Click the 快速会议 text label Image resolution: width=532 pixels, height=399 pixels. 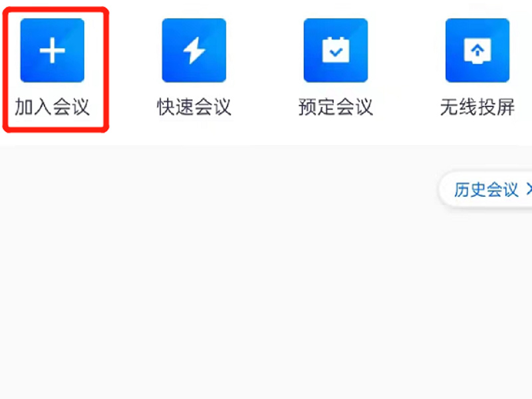pyautogui.click(x=194, y=107)
